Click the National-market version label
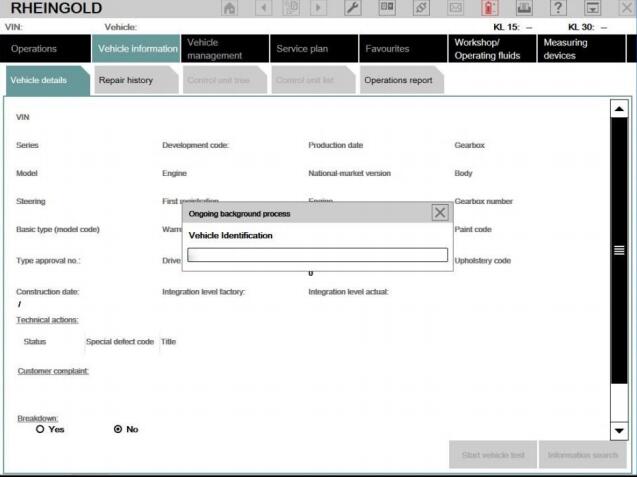Image resolution: width=637 pixels, height=477 pixels. pos(349,173)
